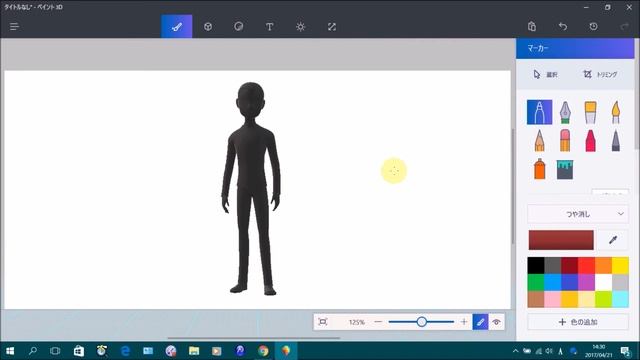Select the Pencil tool
This screenshot has height=360, width=640.
(540, 140)
